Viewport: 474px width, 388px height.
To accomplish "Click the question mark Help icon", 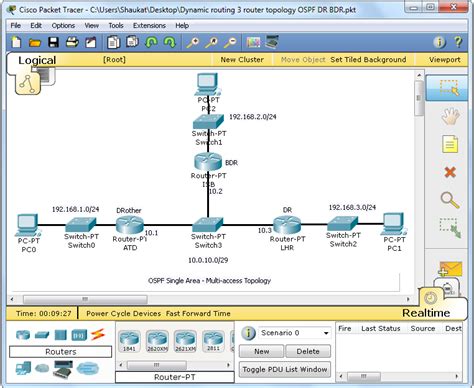I will pos(458,42).
